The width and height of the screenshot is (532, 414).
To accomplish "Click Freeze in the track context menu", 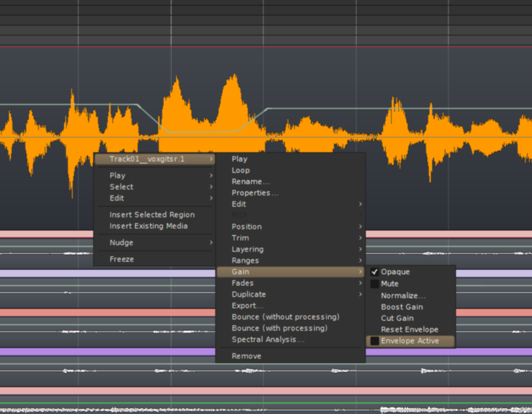I will [122, 259].
